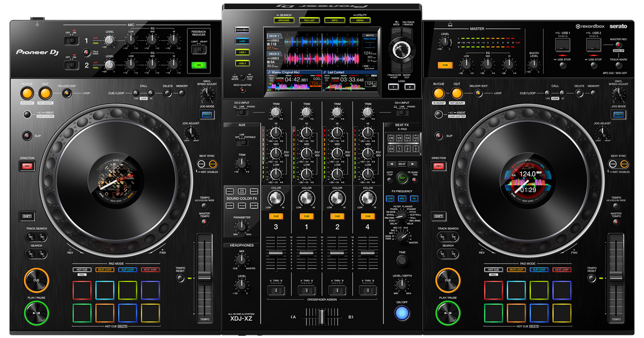Tap 'Last Contact' track title on screen

tap(336, 71)
